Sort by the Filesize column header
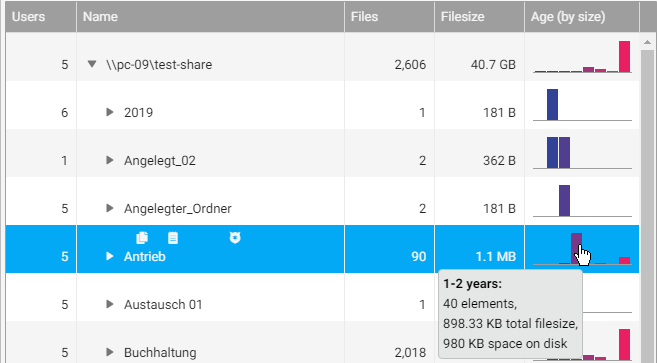This screenshot has height=363, width=657. 479,17
